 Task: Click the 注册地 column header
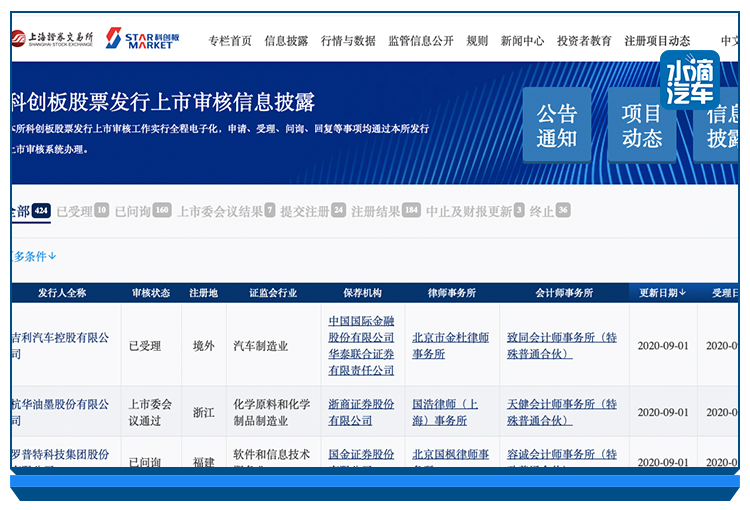[x=203, y=293]
